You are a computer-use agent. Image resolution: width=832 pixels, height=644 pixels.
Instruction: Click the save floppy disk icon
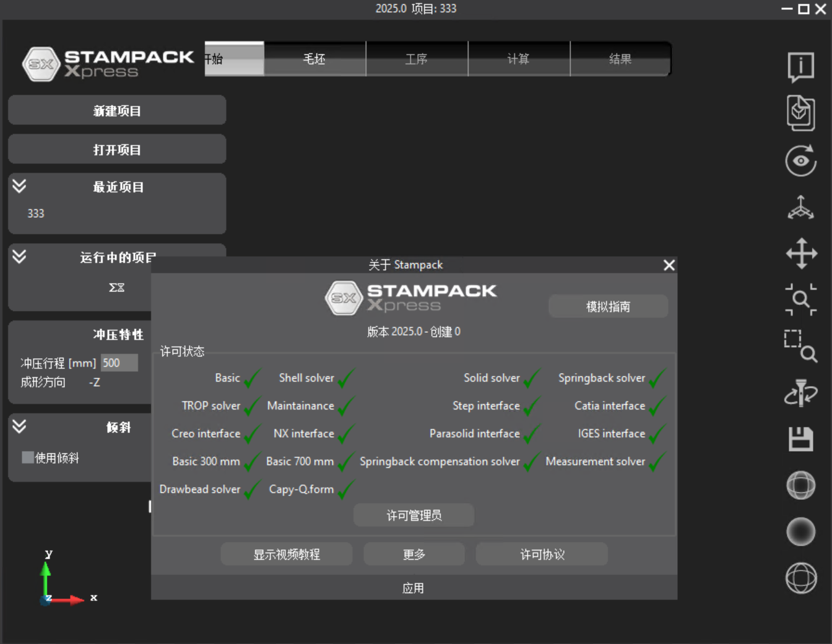pyautogui.click(x=800, y=439)
